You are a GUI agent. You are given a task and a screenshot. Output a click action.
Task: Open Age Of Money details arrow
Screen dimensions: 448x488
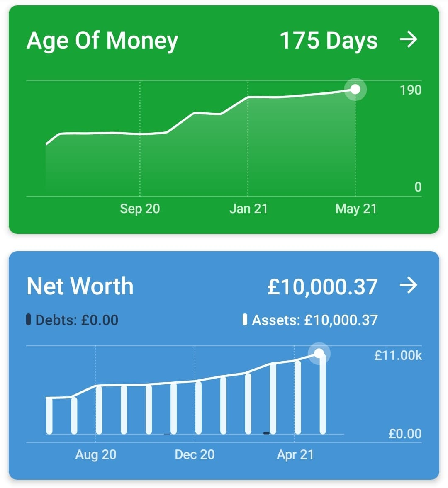408,39
